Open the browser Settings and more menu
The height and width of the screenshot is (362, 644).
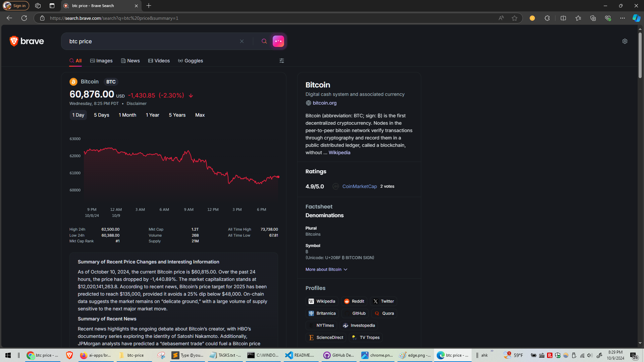click(623, 18)
